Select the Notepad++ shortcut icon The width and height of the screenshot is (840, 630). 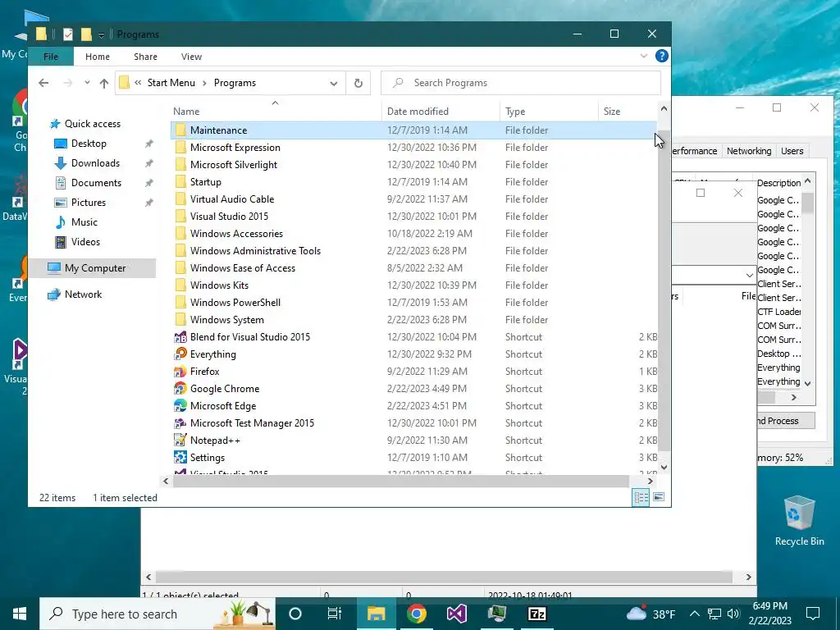(x=180, y=441)
